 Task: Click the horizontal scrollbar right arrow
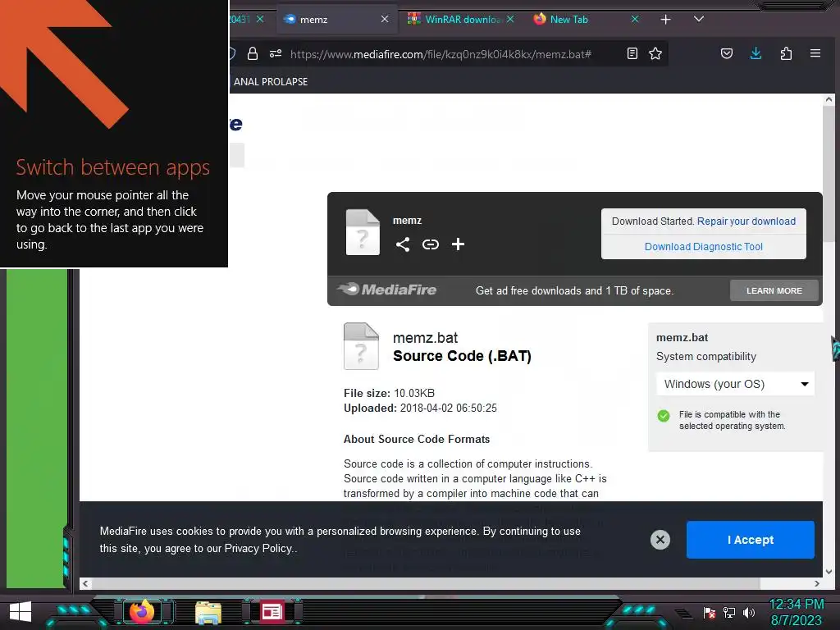pyautogui.click(x=817, y=583)
